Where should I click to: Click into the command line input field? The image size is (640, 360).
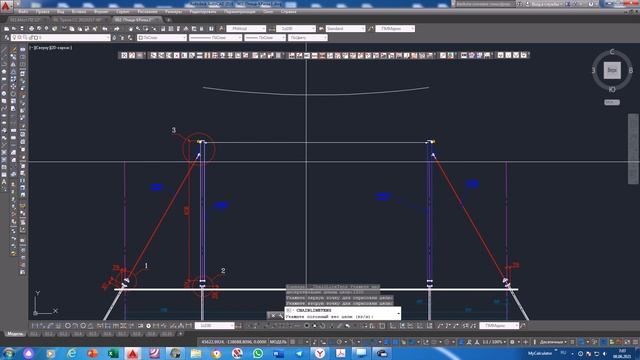(343, 317)
